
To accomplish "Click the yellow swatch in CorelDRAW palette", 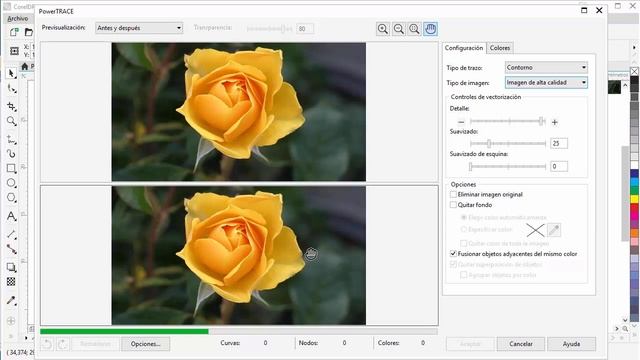I will point(634,199).
